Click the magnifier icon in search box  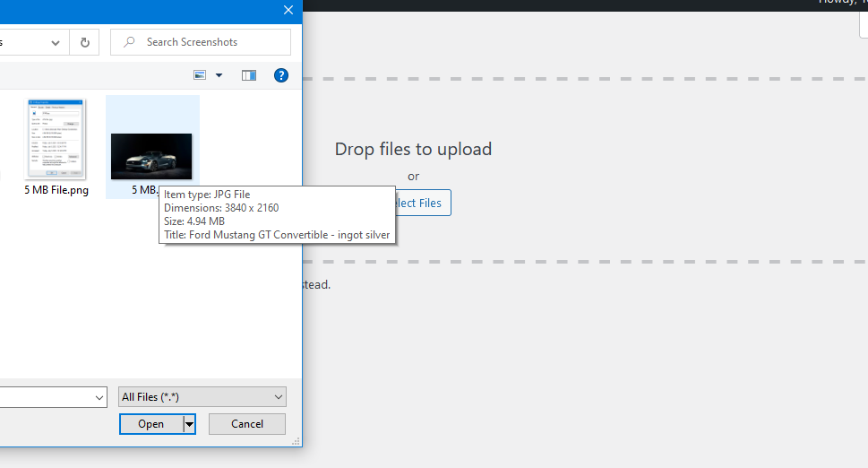[x=129, y=42]
